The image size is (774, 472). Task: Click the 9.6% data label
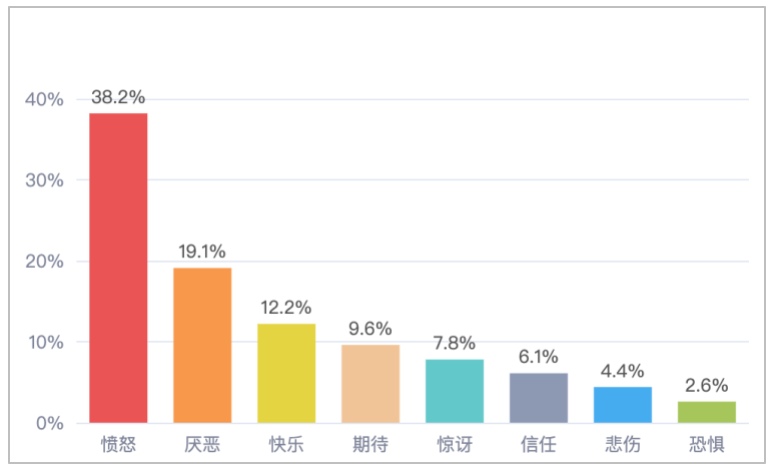[370, 329]
